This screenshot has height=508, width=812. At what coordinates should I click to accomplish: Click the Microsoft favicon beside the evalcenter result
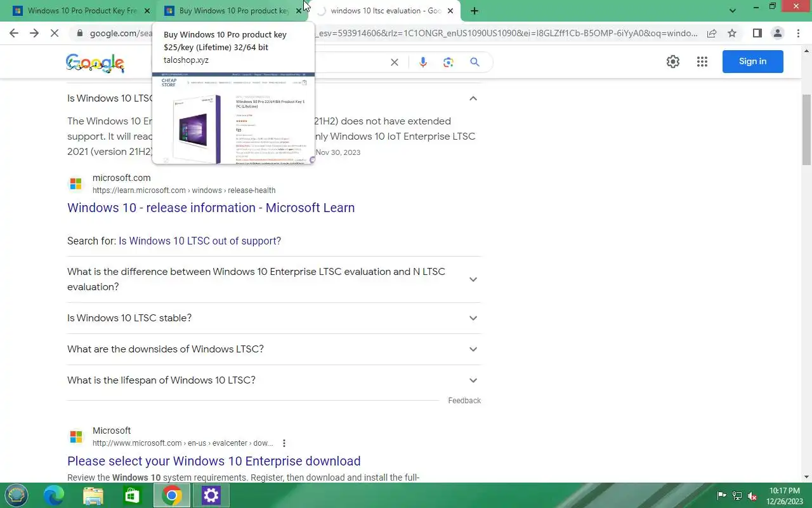76,437
